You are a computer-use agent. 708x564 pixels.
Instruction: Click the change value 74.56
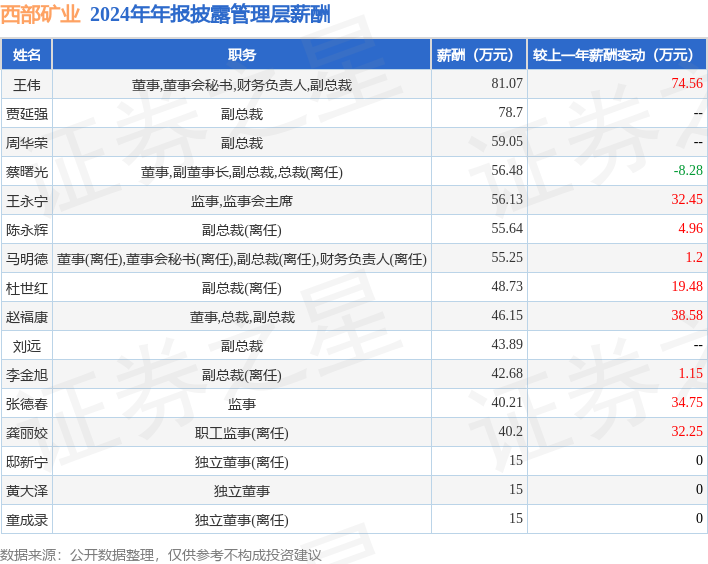point(687,84)
